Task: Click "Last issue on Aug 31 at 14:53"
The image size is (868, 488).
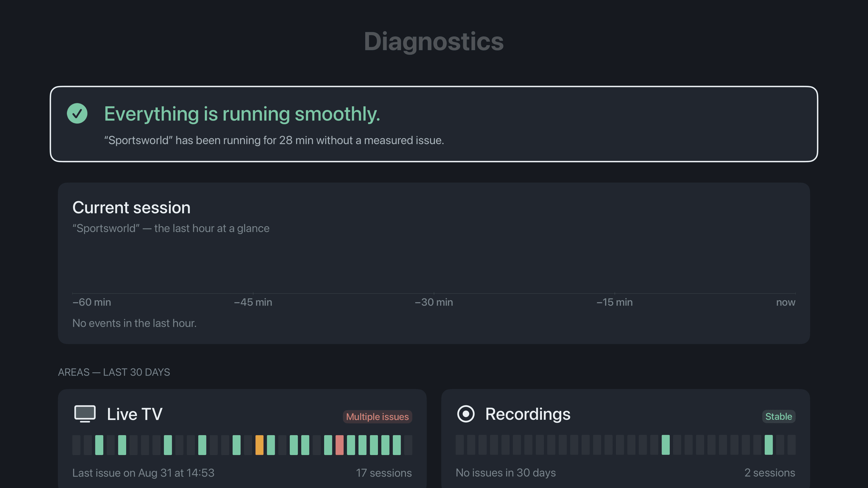Action: pos(143,473)
